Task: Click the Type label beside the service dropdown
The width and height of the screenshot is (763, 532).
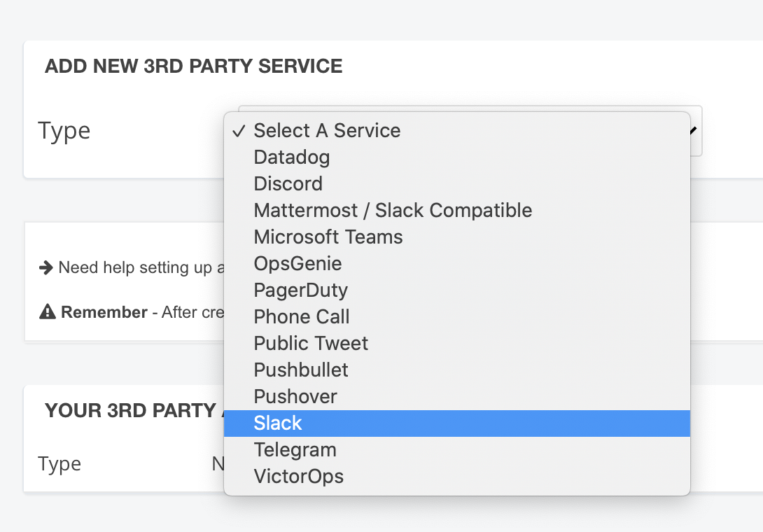Action: (x=64, y=131)
